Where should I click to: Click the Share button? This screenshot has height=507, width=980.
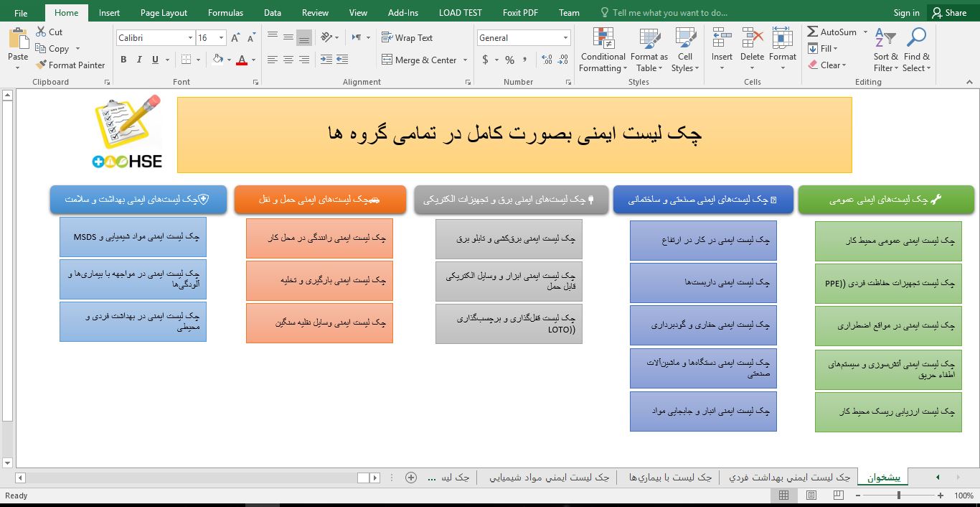[948, 12]
